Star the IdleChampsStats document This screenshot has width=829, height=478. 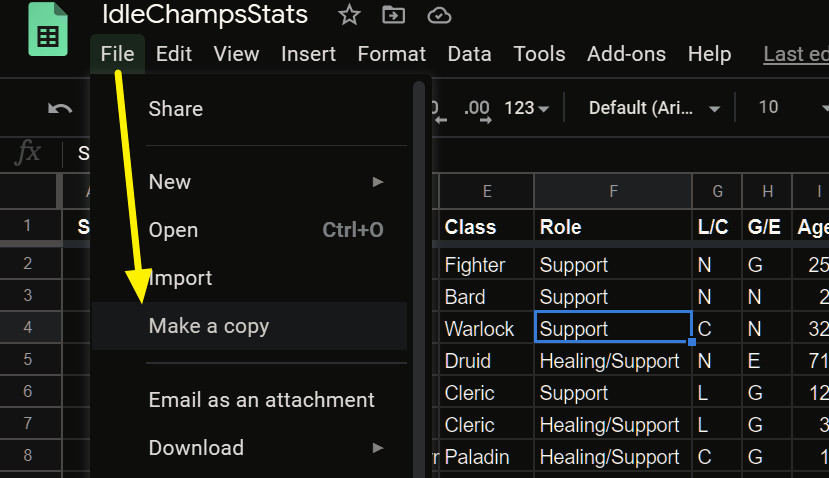pyautogui.click(x=349, y=15)
